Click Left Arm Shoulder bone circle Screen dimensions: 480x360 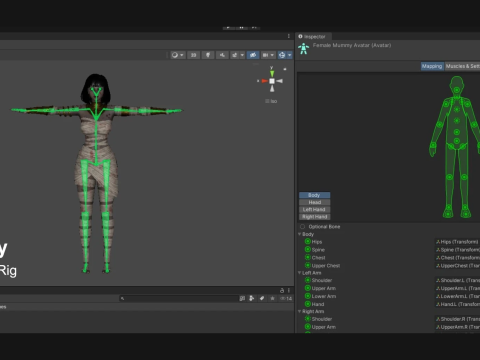308,280
